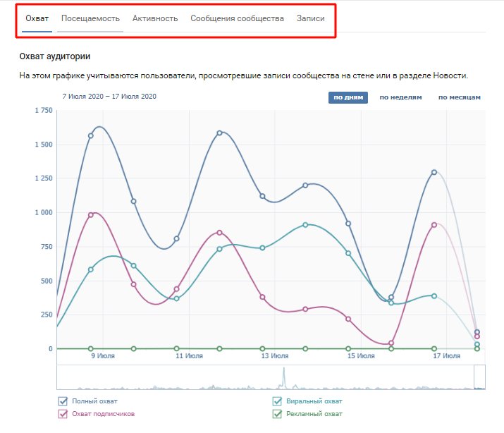The width and height of the screenshot is (504, 433).
Task: Click the Охват подписчиков point at 17 Июля
Action: click(x=434, y=224)
